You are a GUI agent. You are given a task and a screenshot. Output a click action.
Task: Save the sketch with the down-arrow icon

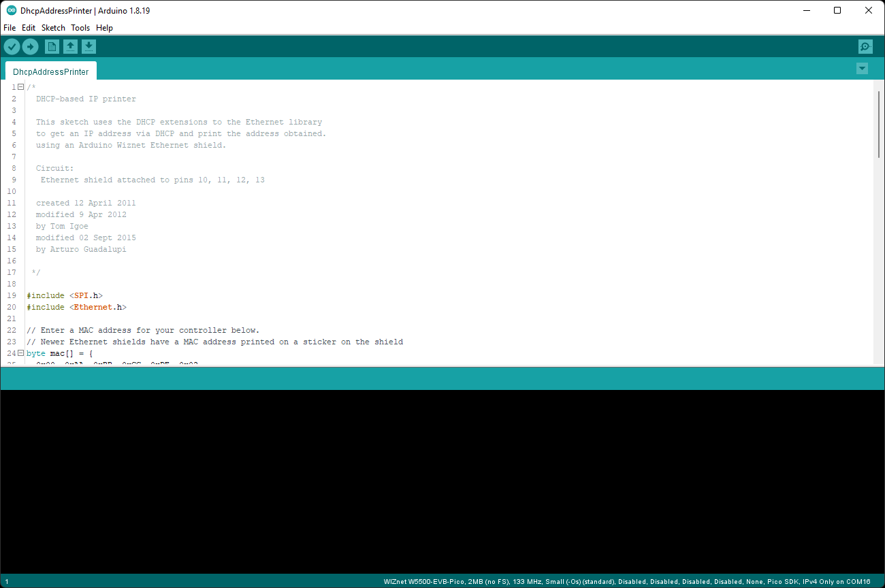click(x=89, y=46)
